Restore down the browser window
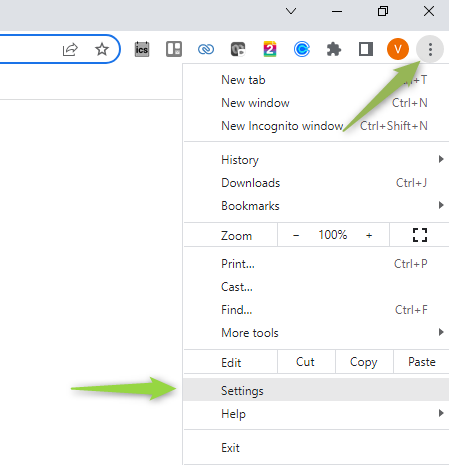The height and width of the screenshot is (465, 449). coord(383,11)
